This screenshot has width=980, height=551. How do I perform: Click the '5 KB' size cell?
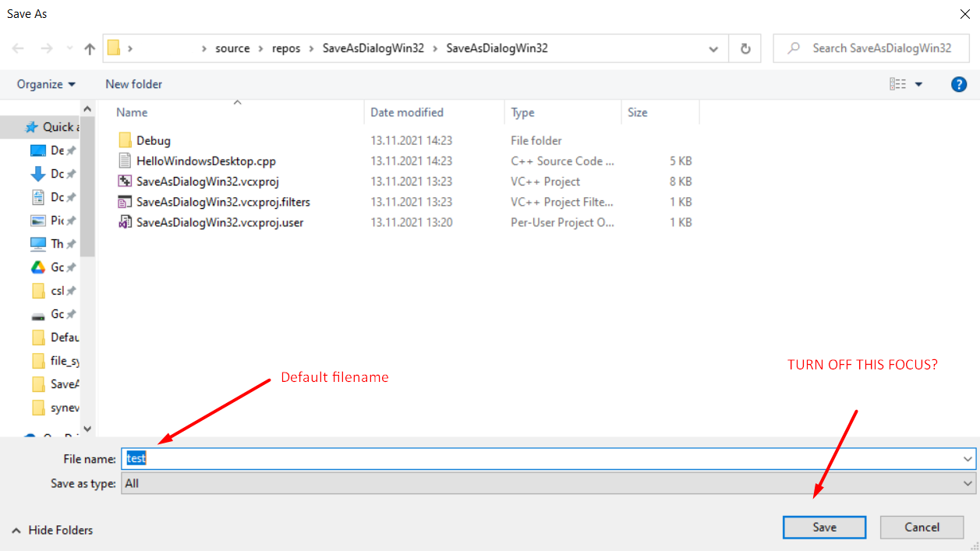click(x=681, y=161)
